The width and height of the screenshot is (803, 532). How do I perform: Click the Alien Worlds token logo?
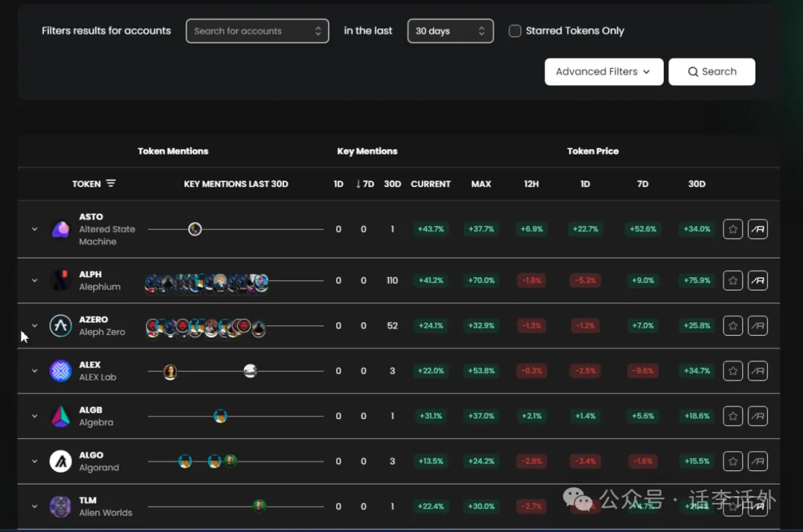(x=60, y=507)
